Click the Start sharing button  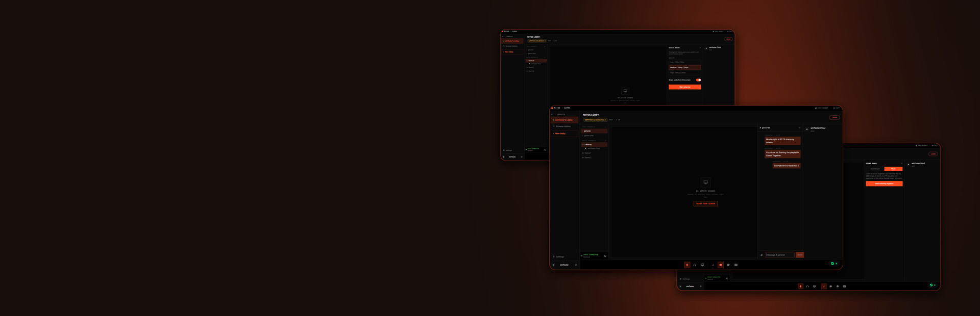coord(684,87)
